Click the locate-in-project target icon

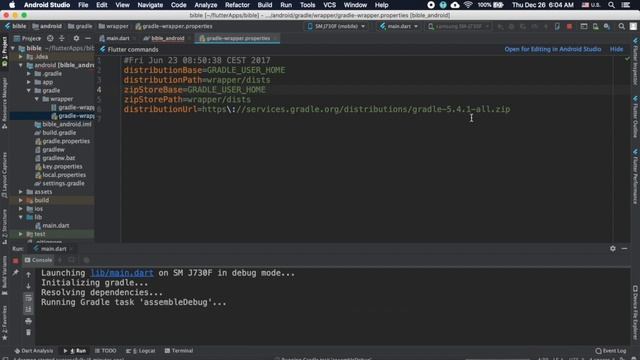(x=50, y=38)
